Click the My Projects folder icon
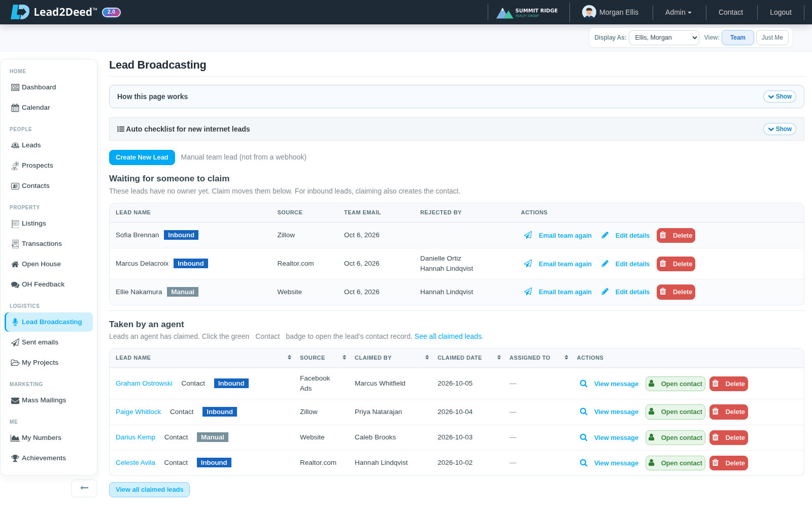The height and width of the screenshot is (508, 812). [15, 363]
